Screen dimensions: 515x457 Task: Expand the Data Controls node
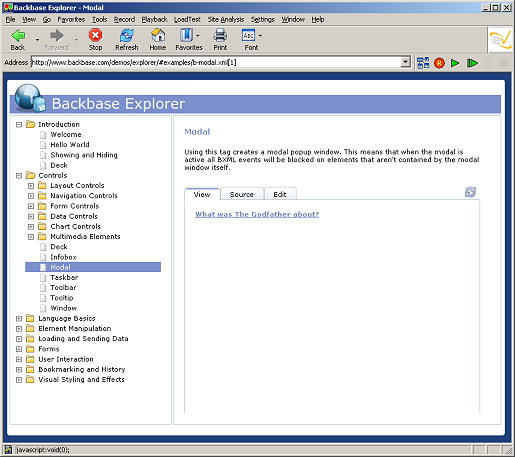[x=31, y=217]
